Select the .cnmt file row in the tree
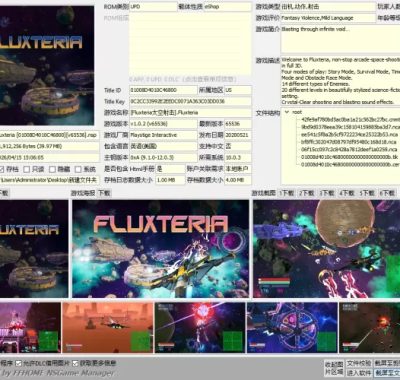 pyautogui.click(x=350, y=119)
